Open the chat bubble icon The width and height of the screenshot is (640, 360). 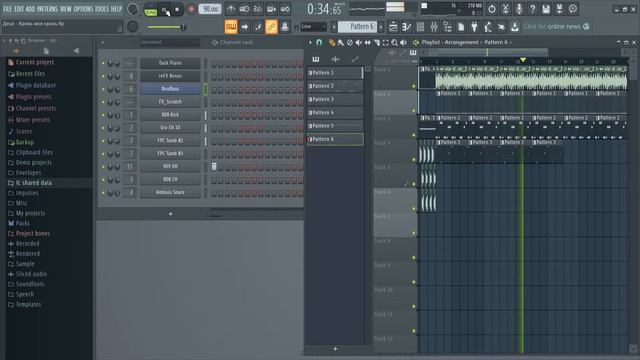[x=573, y=9]
